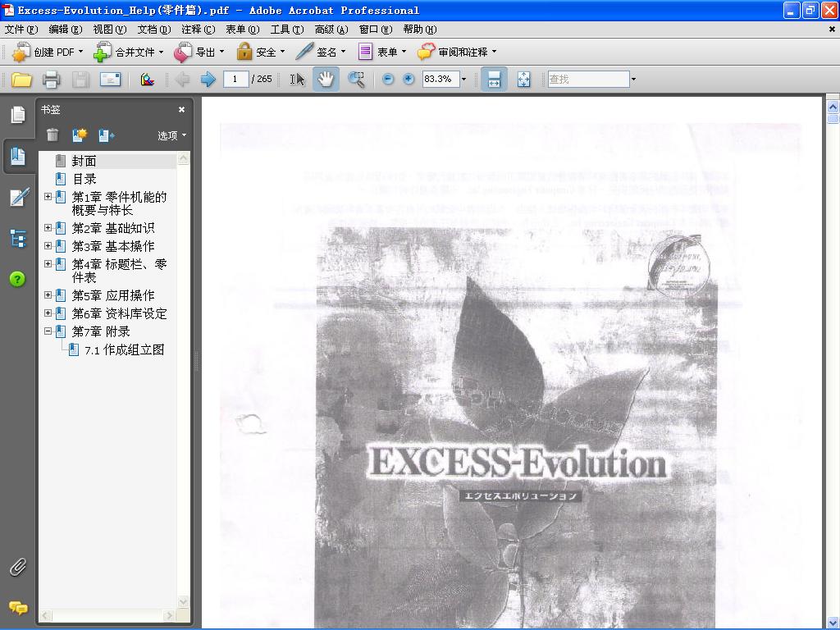The width and height of the screenshot is (840, 630).
Task: Zoom out with minus button
Action: tap(388, 80)
